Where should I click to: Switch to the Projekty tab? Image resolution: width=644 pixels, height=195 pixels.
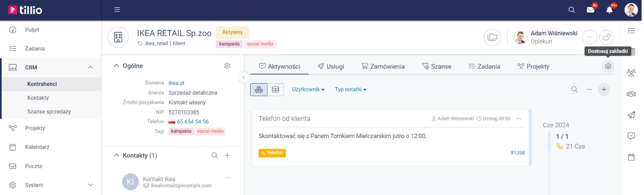(x=533, y=67)
